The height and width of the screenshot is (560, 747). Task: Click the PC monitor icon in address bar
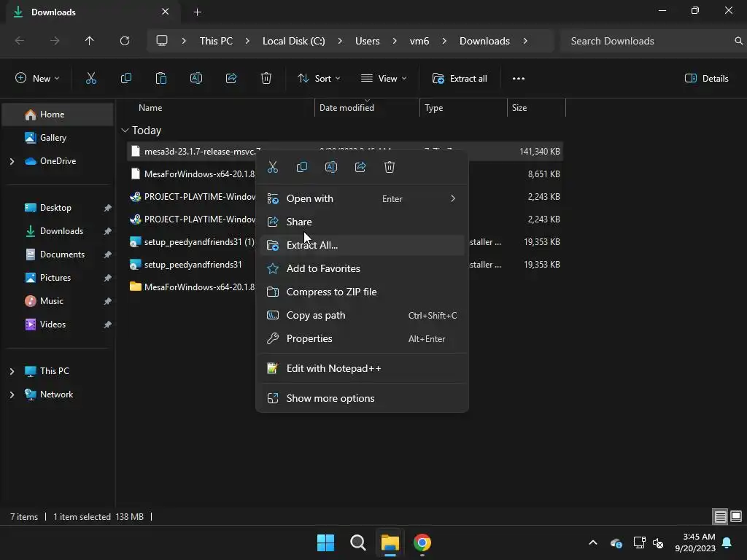click(162, 41)
